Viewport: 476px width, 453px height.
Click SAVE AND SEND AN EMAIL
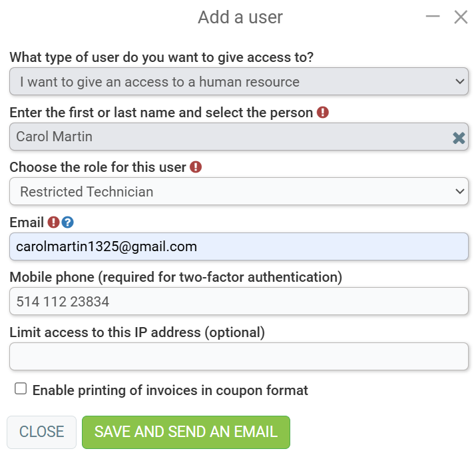pyautogui.click(x=186, y=432)
